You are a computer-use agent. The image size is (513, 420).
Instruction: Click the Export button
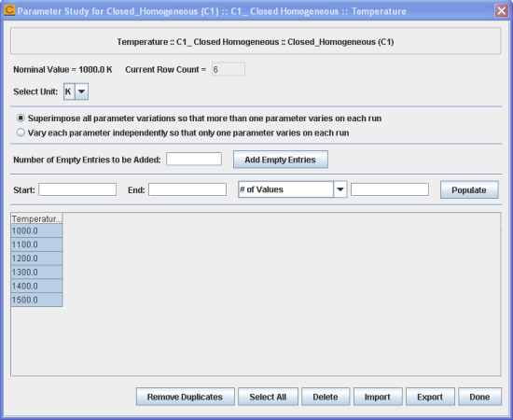point(430,397)
